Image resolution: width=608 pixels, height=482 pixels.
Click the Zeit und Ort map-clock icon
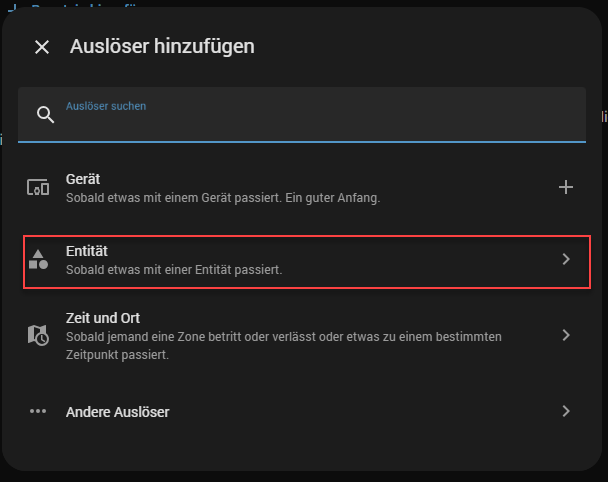pos(38,335)
